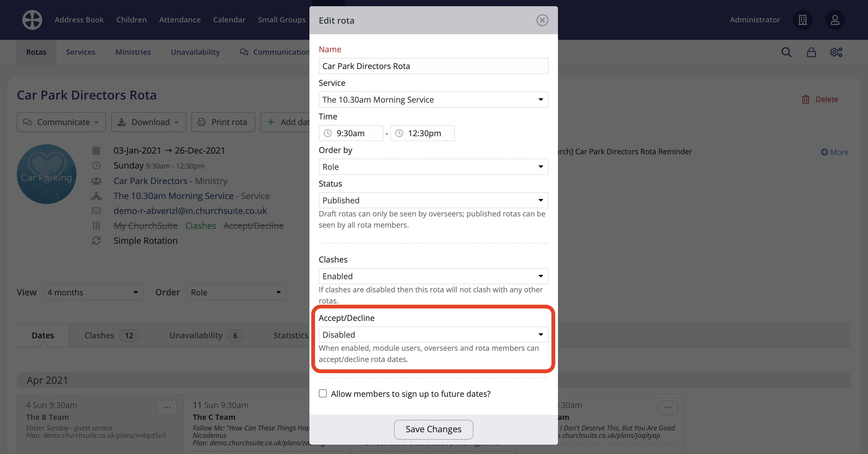Viewport: 868px width, 454px height.
Task: Click the ChurchSuite logo
Action: pos(32,20)
